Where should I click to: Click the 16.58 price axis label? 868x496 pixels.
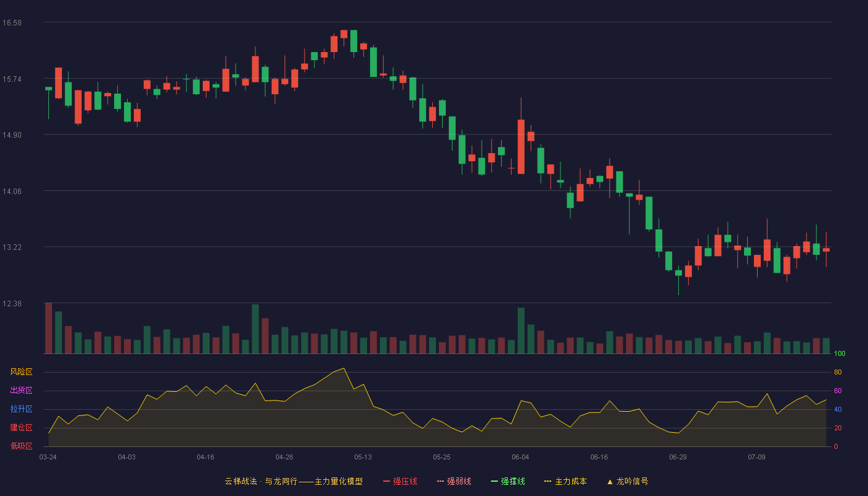point(12,23)
